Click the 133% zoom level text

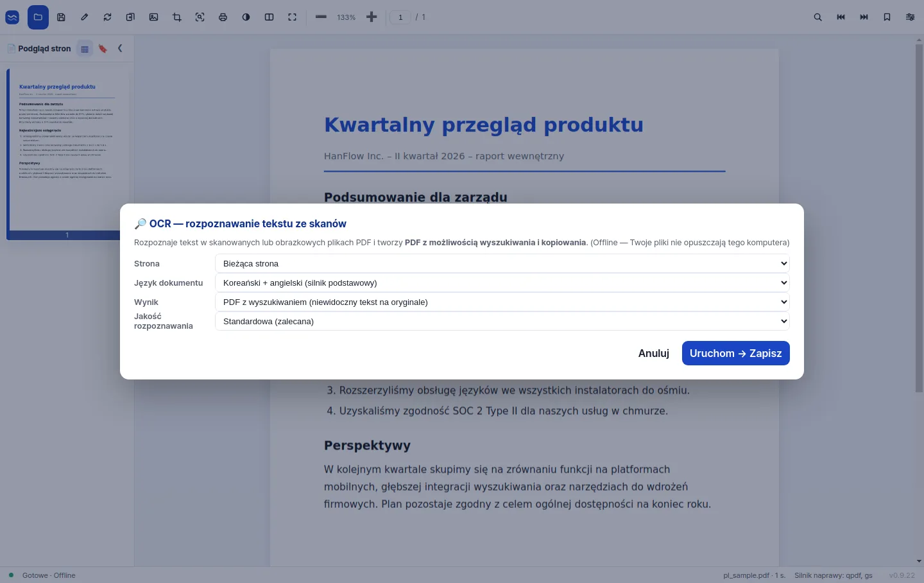point(346,17)
